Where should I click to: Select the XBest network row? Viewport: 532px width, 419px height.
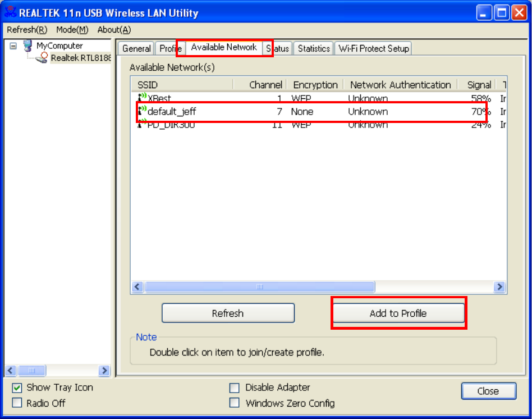[318, 98]
